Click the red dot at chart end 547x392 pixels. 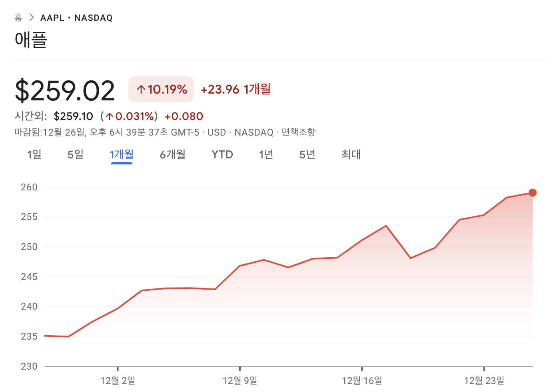coord(532,193)
